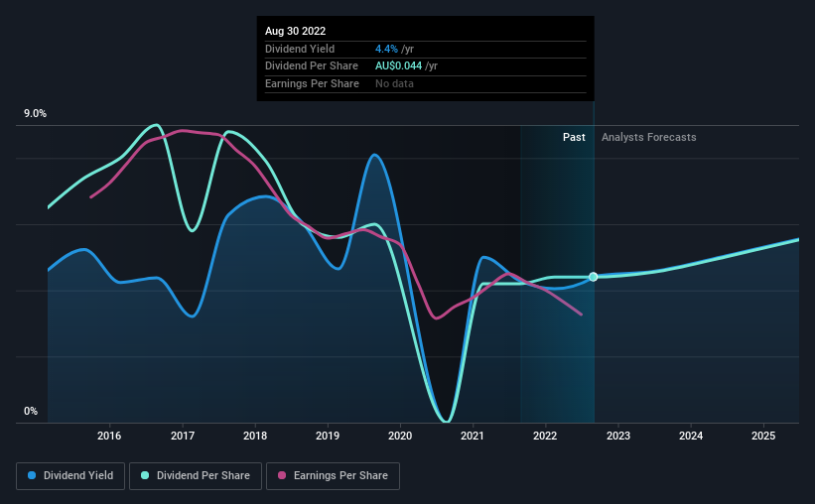The height and width of the screenshot is (504, 815).
Task: Toggle the Earnings Per Share legend button
Action: (x=333, y=476)
